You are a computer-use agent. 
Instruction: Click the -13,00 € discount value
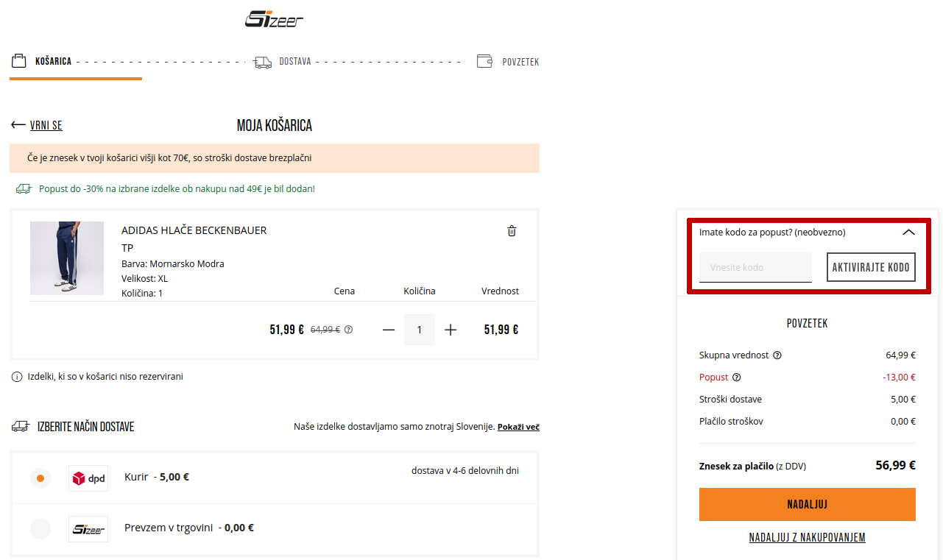[x=900, y=378]
